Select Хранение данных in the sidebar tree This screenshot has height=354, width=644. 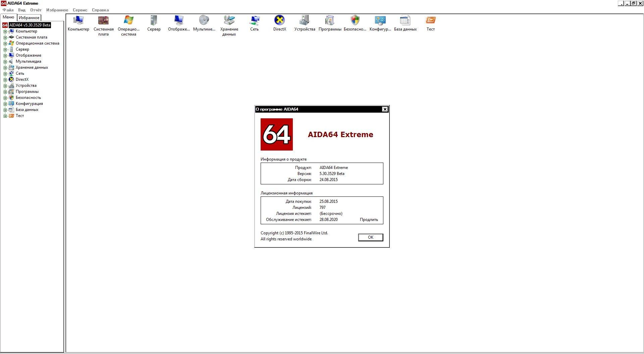point(32,67)
